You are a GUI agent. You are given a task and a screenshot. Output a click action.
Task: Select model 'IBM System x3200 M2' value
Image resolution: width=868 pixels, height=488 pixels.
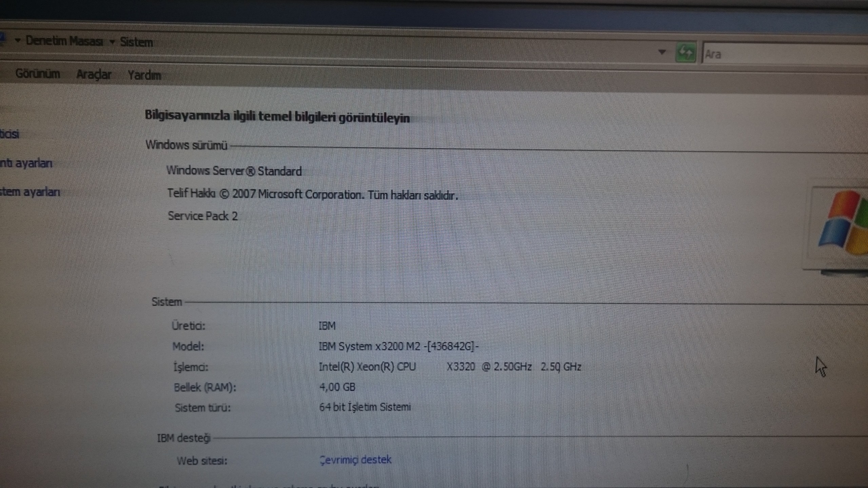click(399, 346)
